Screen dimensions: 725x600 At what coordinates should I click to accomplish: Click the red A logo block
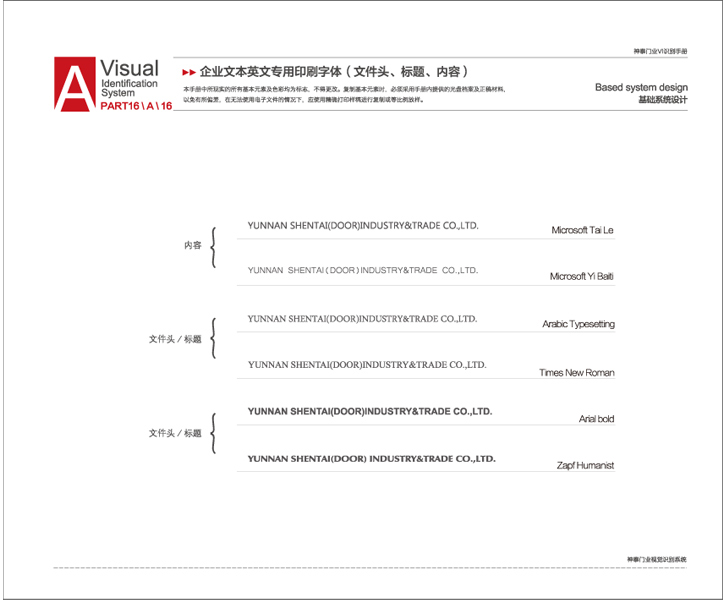(75, 84)
